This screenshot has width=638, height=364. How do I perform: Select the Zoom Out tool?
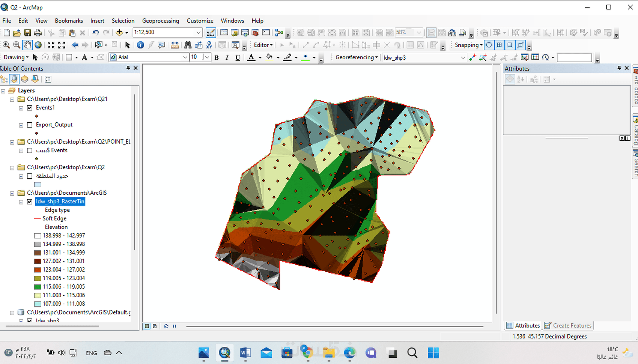17,45
